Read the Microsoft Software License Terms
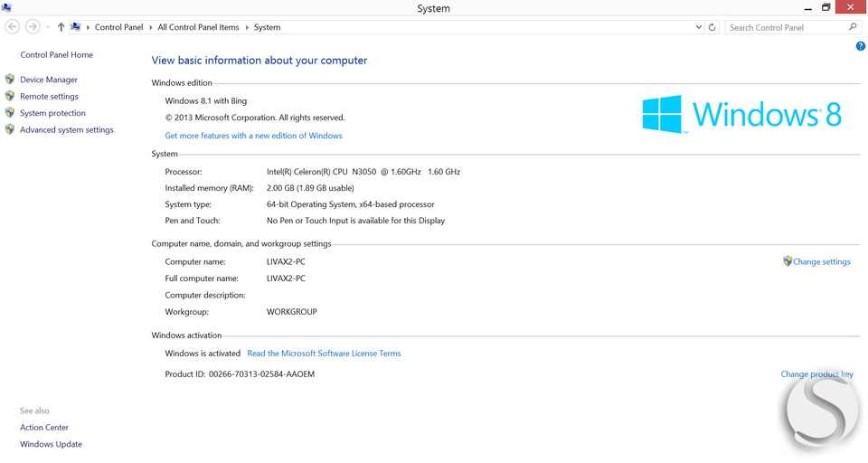Screen dimensions: 868x463 324,354
